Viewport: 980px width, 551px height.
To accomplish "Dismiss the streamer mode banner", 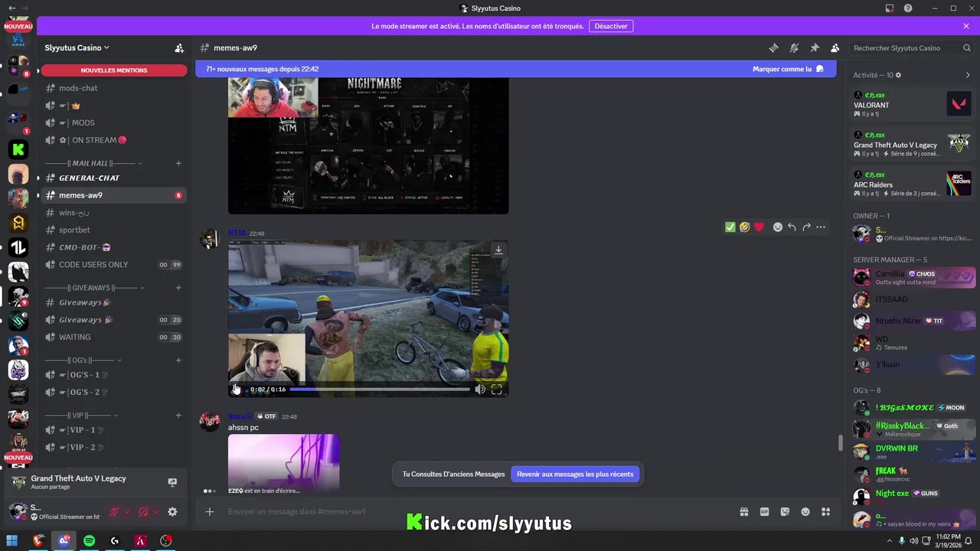I will (x=966, y=26).
